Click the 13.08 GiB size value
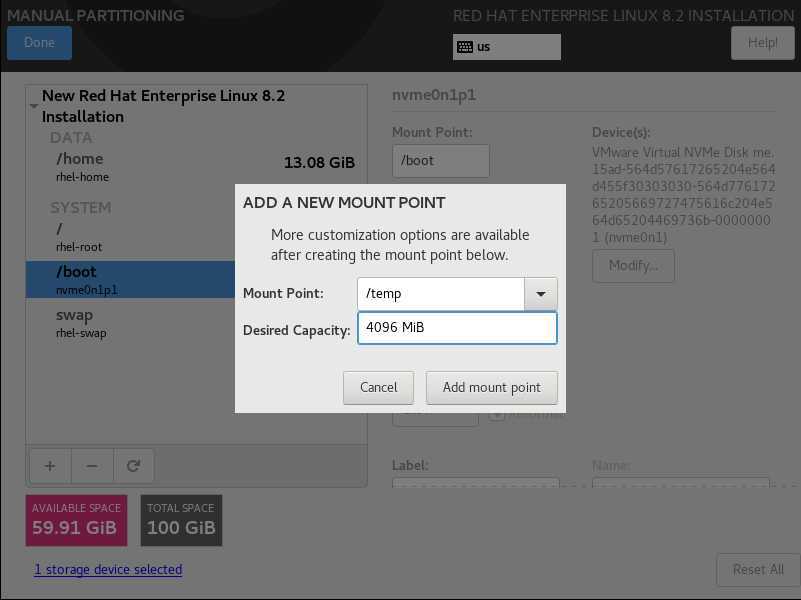The image size is (801, 600). click(319, 163)
